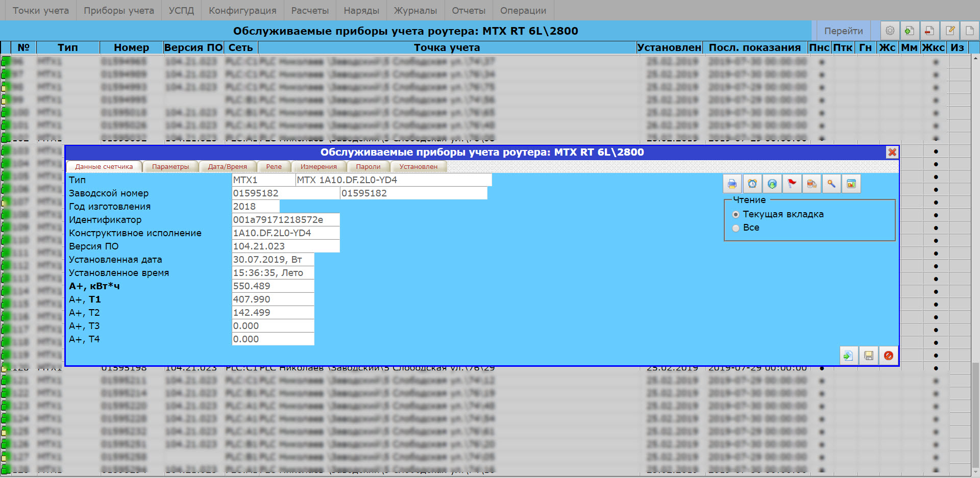The width and height of the screenshot is (980, 478).
Task: Click the remove document red minus icon
Action: point(929,31)
